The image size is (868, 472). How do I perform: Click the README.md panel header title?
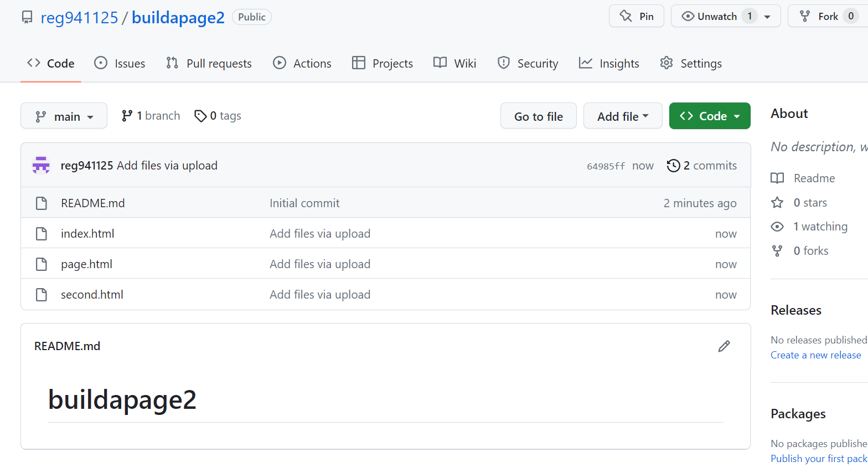tap(67, 346)
